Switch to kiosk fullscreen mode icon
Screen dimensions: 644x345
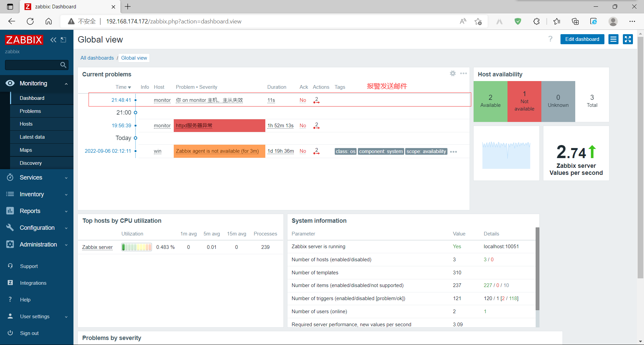tap(628, 39)
